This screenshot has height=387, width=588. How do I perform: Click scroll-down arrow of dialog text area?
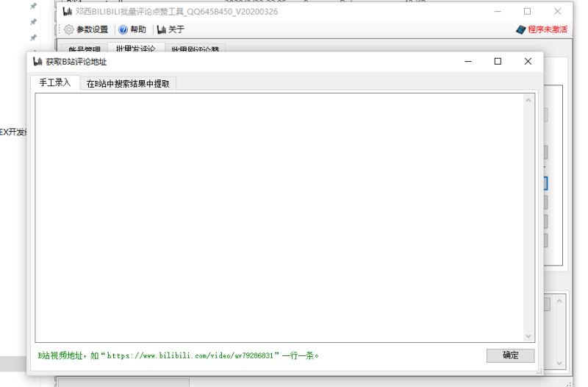tap(528, 336)
